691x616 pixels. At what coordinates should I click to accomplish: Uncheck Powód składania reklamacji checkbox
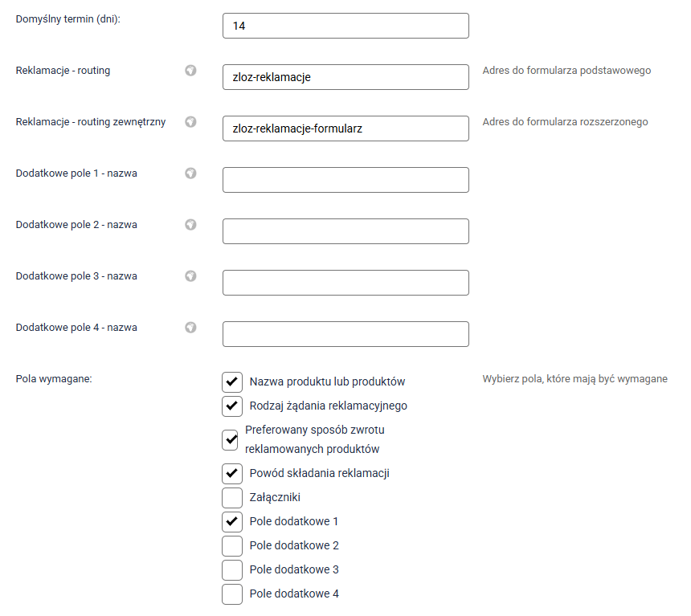[x=232, y=473]
